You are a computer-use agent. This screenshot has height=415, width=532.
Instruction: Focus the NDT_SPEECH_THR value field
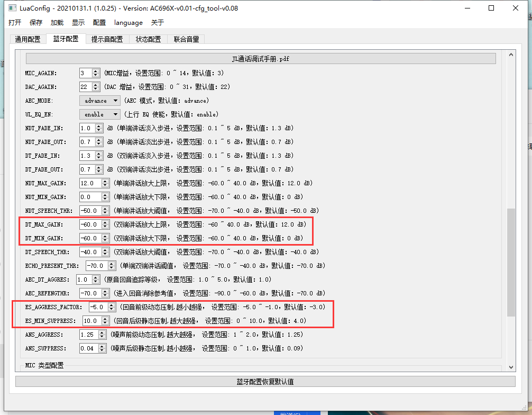[x=90, y=211]
